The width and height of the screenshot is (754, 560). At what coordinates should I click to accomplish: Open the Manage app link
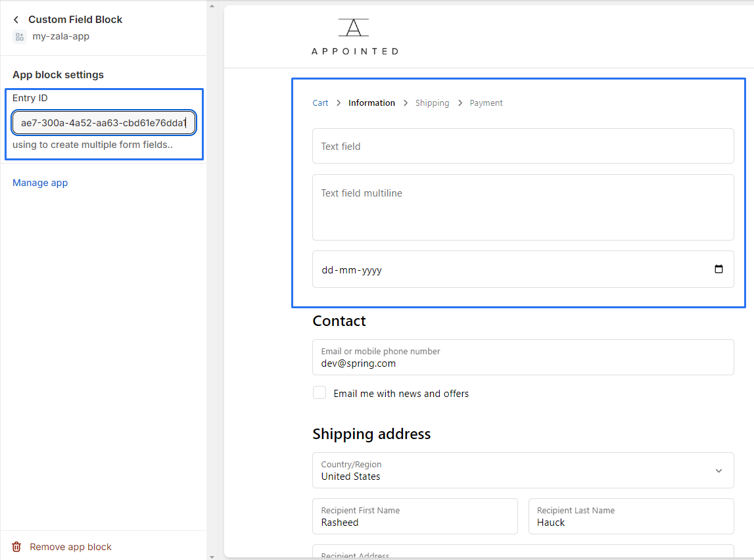[40, 183]
